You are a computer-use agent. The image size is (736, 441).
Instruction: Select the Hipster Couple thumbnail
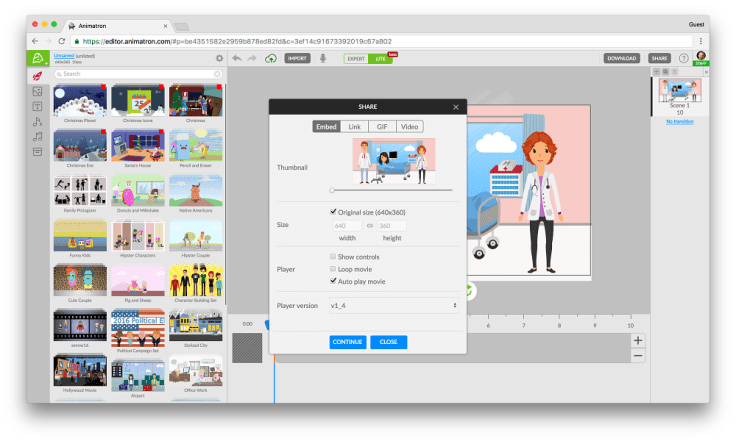[x=196, y=236]
